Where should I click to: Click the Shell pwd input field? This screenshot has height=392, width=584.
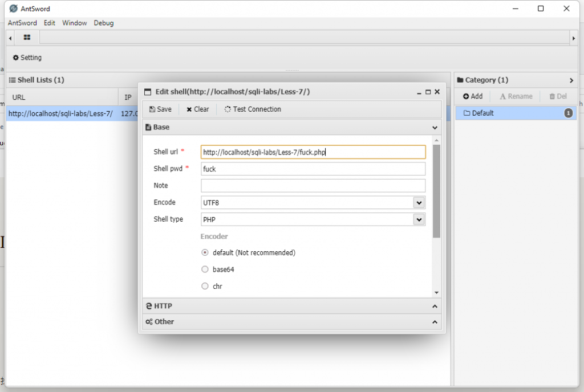pos(313,169)
